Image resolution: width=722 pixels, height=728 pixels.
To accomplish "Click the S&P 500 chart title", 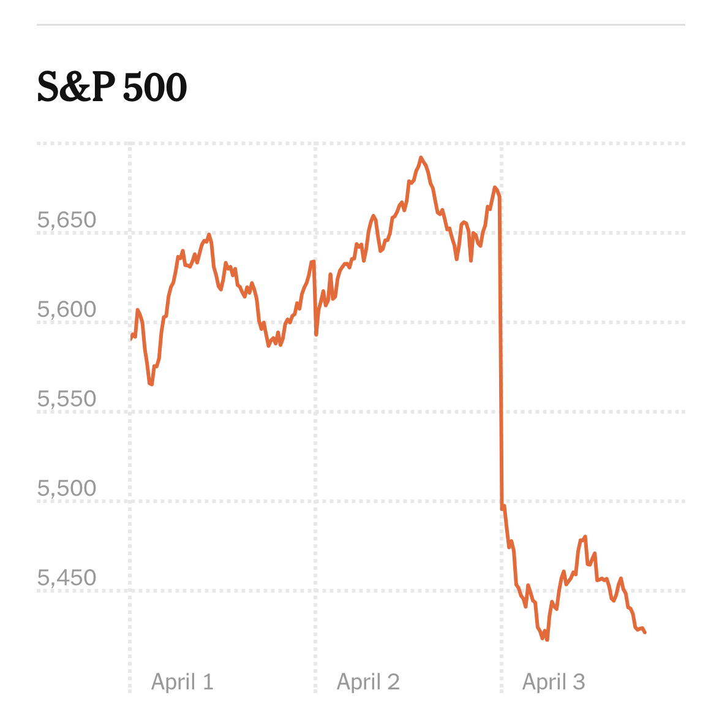I will [112, 88].
